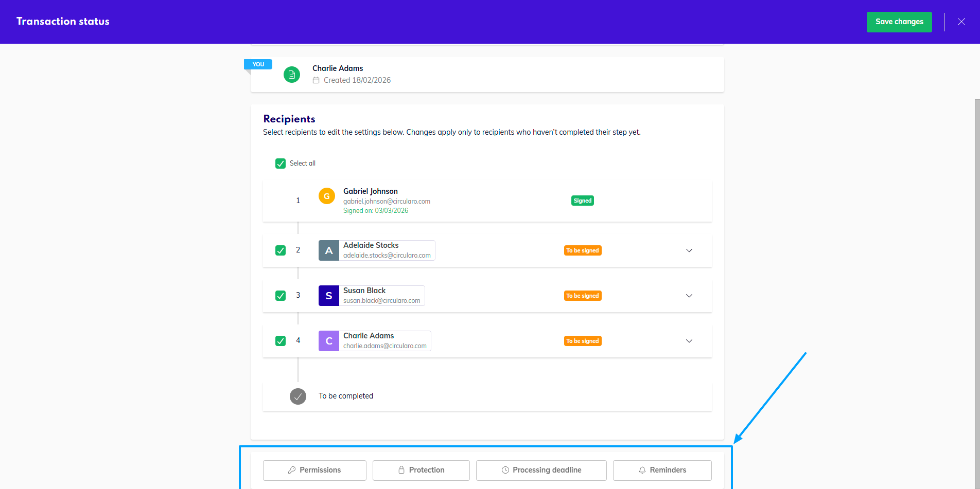This screenshot has height=489, width=980.
Task: Click Charlie Adams' purple C avatar
Action: [329, 341]
